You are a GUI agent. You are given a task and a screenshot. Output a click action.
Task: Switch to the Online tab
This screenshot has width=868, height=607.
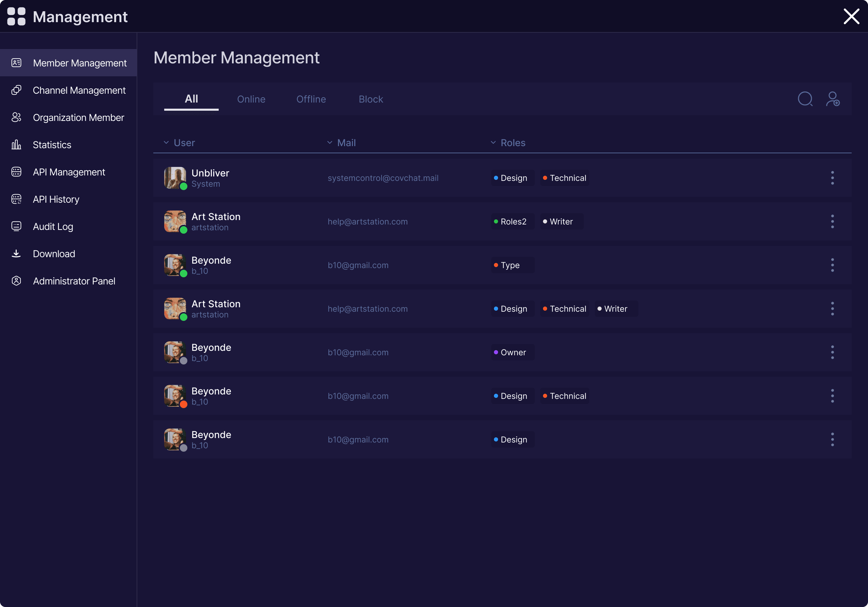click(x=251, y=99)
